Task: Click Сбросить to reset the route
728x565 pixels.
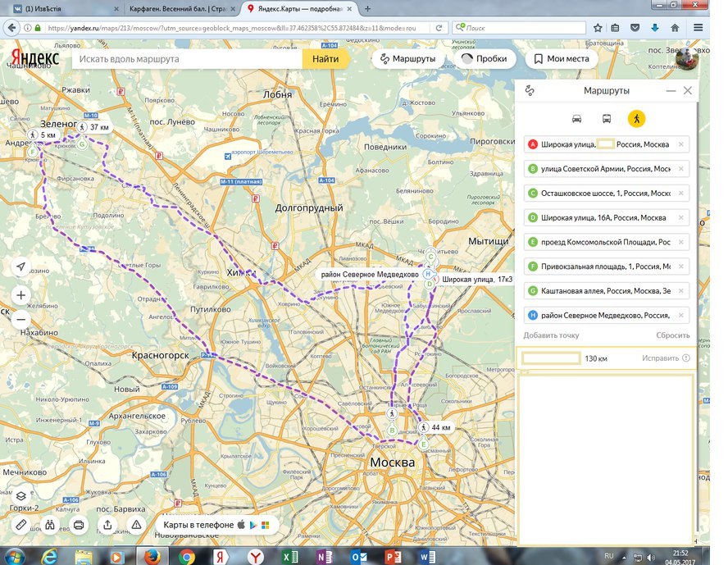Action: [x=673, y=335]
